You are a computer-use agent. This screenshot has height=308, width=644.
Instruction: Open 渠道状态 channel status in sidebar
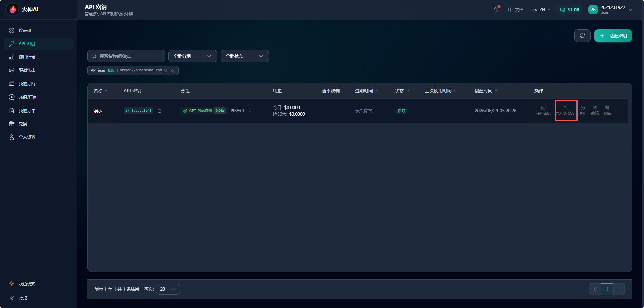39,70
